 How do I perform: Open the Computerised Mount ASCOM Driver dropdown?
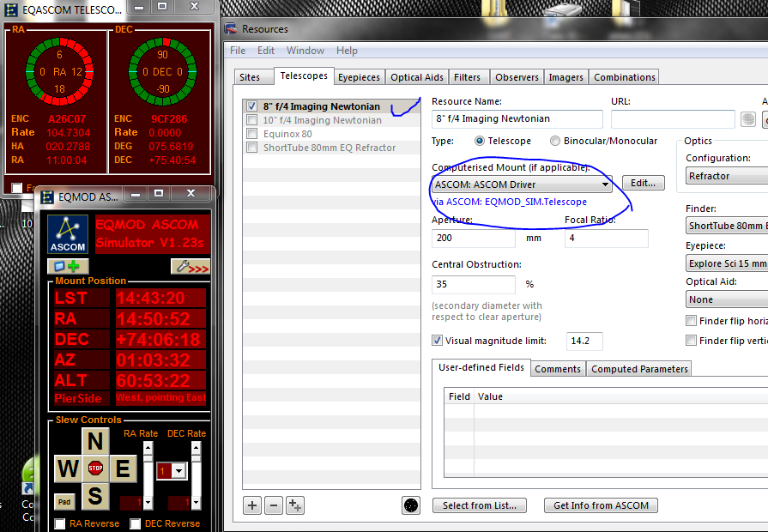522,184
